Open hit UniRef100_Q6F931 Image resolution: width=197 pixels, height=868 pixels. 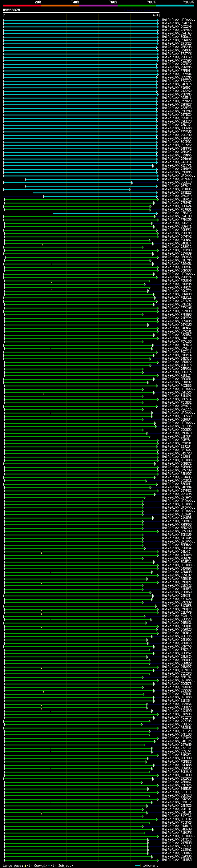coord(176,369)
